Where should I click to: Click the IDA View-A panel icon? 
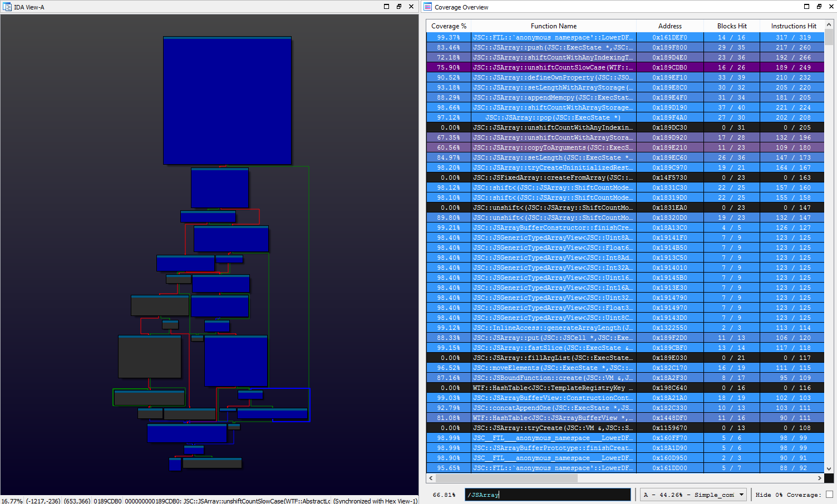coord(7,7)
